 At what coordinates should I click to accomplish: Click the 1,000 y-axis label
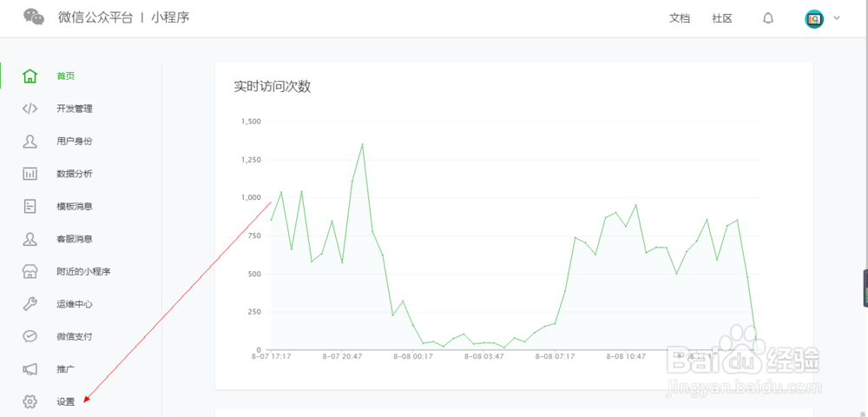click(x=251, y=198)
